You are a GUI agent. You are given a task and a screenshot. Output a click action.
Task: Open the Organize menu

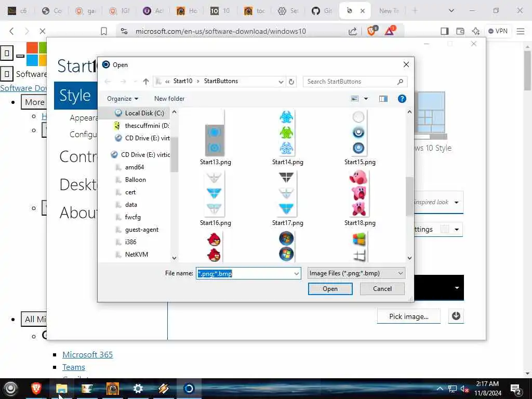pyautogui.click(x=123, y=99)
